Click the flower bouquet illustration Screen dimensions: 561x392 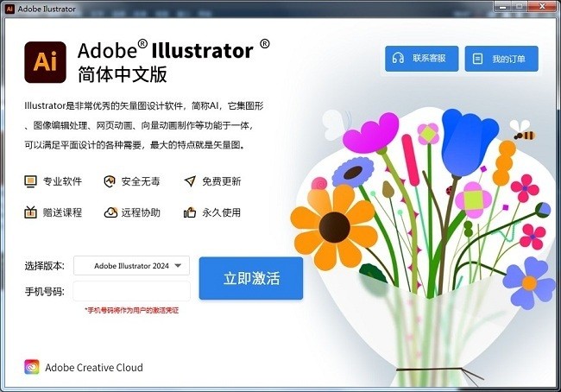point(432,216)
